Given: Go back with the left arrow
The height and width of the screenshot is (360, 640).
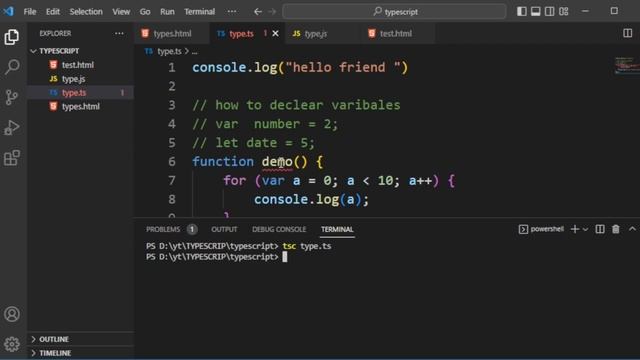Looking at the screenshot, I should (258, 11).
